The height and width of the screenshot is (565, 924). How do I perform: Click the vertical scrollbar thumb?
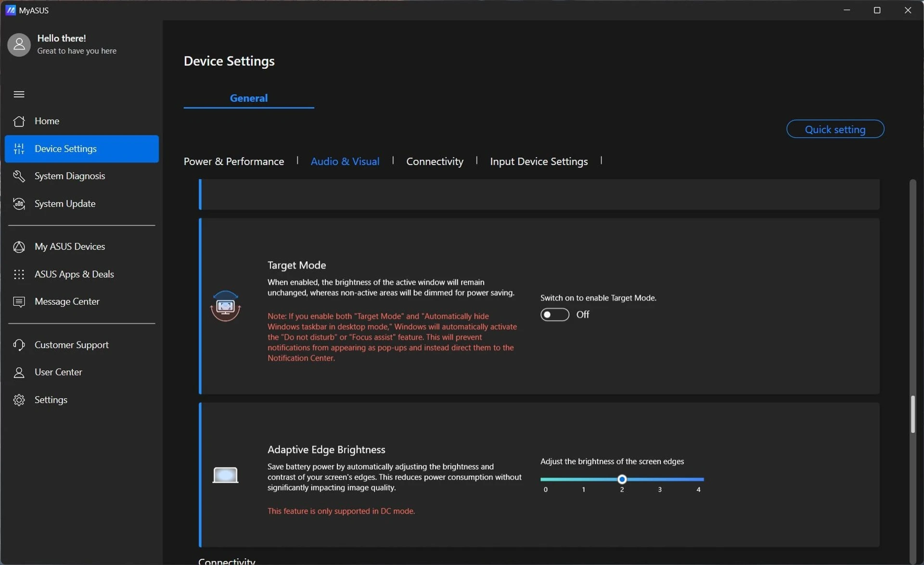tap(912, 414)
